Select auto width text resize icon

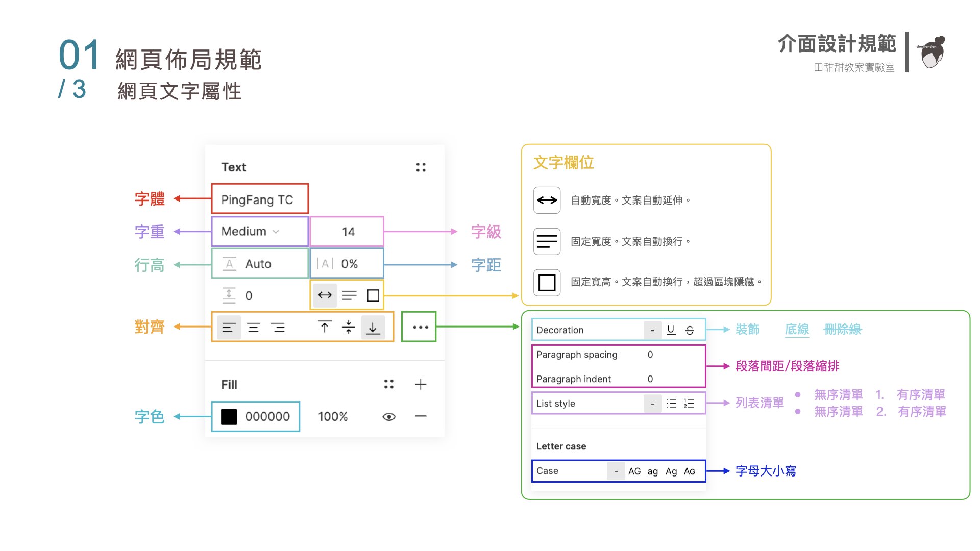[x=325, y=295]
